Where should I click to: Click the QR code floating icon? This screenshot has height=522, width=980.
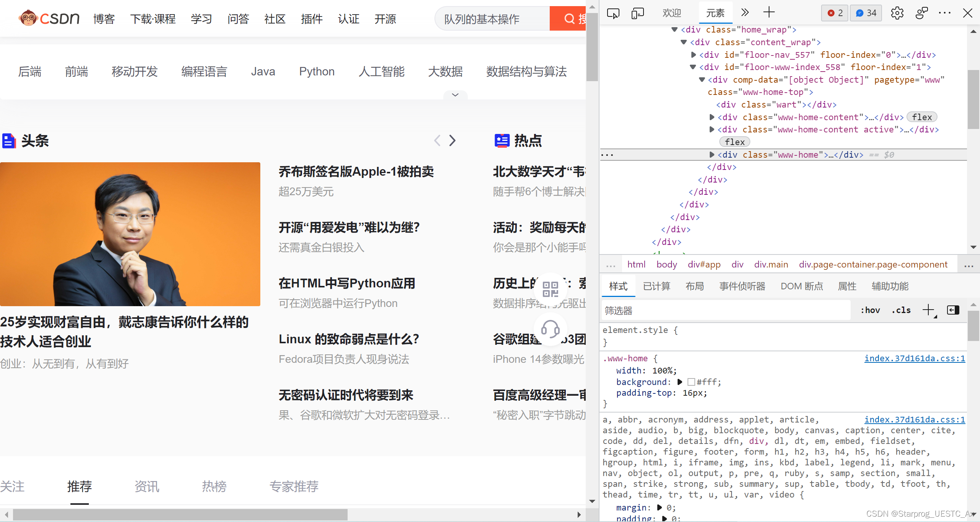point(550,289)
